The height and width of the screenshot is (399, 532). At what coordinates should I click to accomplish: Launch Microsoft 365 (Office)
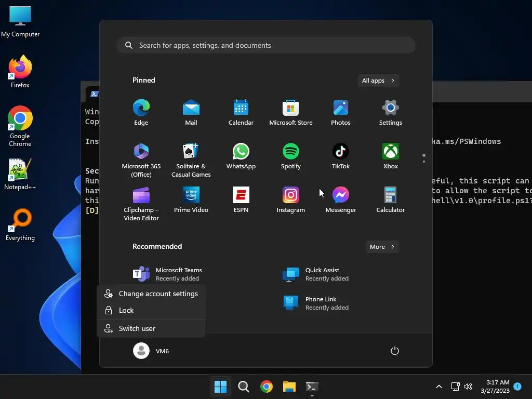[x=141, y=160]
